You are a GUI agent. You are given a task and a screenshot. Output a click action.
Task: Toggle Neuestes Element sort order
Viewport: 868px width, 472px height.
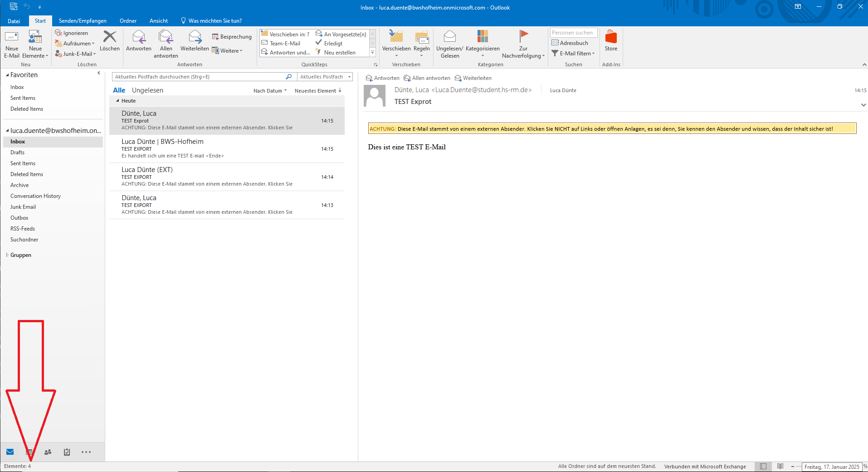(318, 91)
